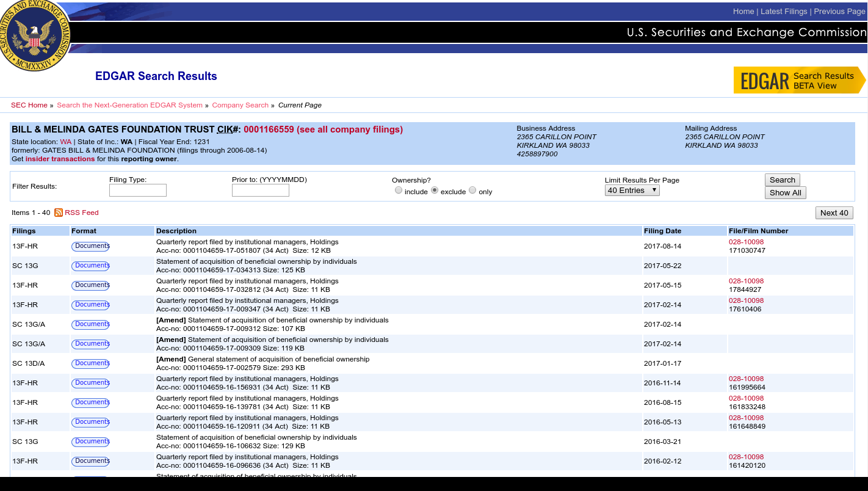Open Documents for SC 13G/A Acc-no 0001104659-17-009309
This screenshot has height=491, width=868.
coord(90,344)
